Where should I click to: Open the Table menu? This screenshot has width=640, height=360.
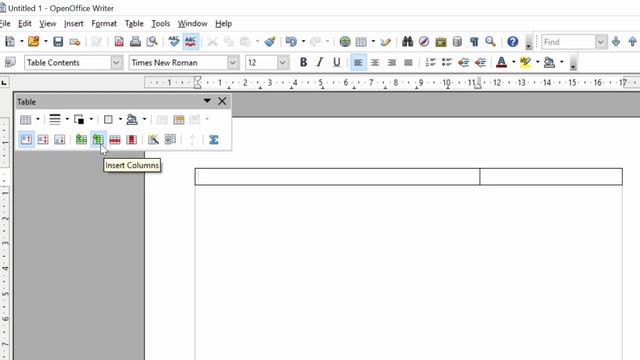(x=134, y=24)
